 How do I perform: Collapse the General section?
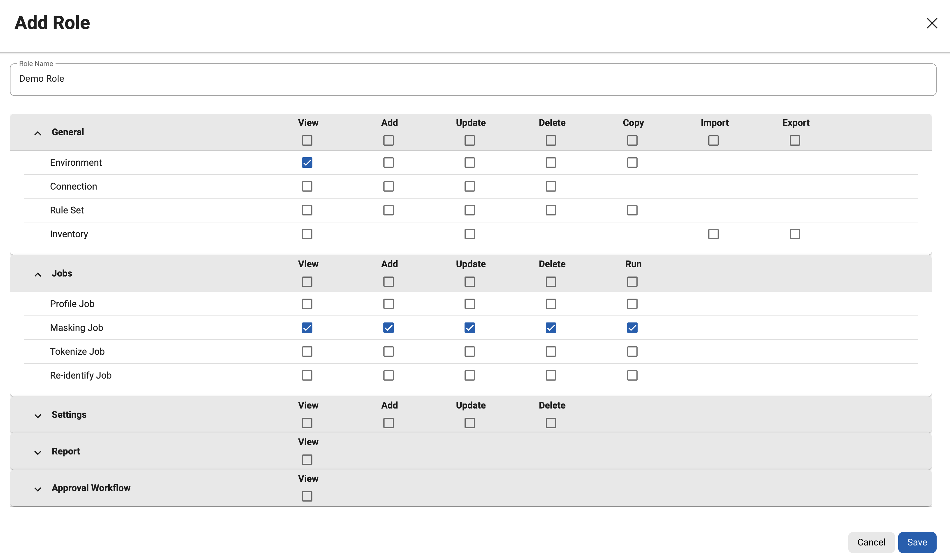pos(37,133)
